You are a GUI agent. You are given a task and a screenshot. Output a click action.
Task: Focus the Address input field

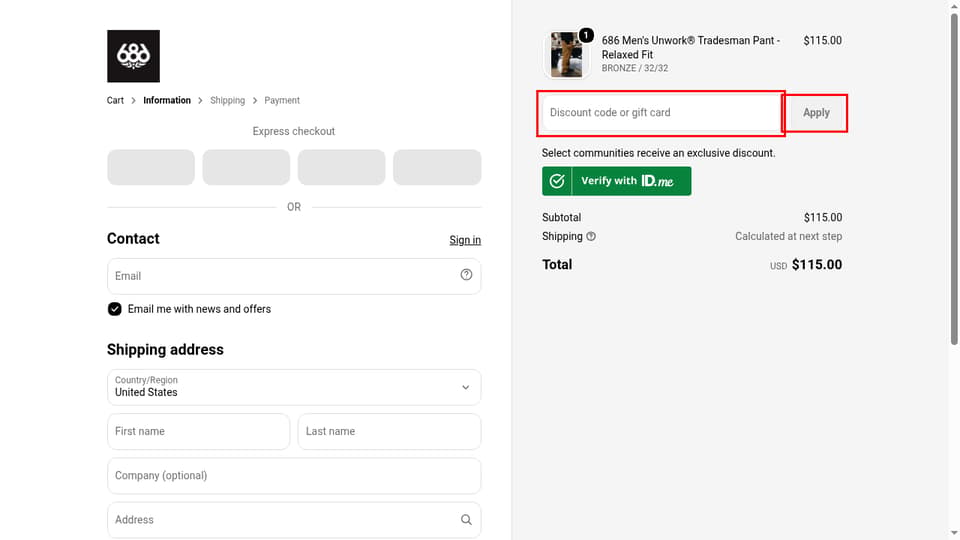[x=294, y=520]
